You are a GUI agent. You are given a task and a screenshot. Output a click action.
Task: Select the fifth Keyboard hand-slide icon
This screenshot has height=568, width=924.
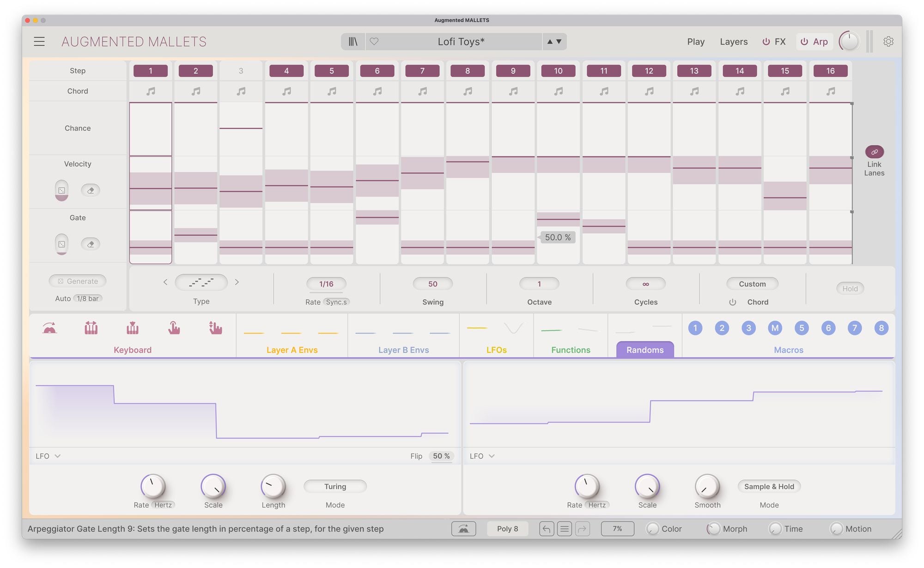click(x=215, y=328)
